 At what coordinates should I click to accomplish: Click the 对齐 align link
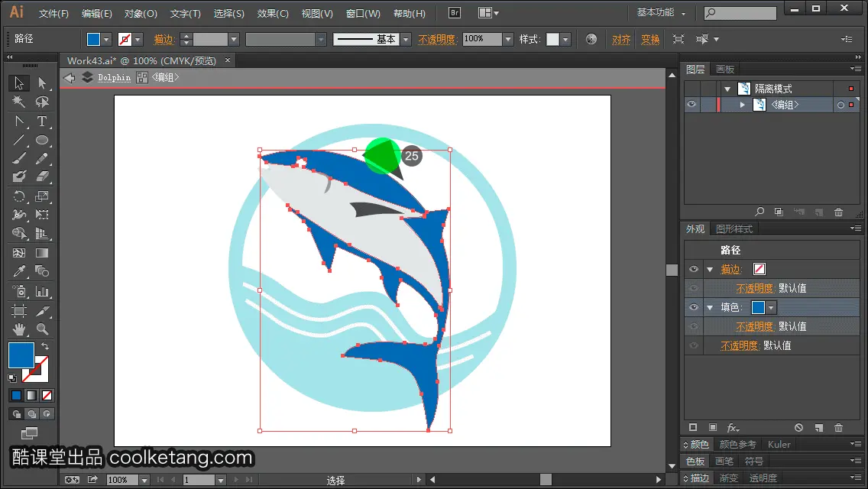pos(621,39)
